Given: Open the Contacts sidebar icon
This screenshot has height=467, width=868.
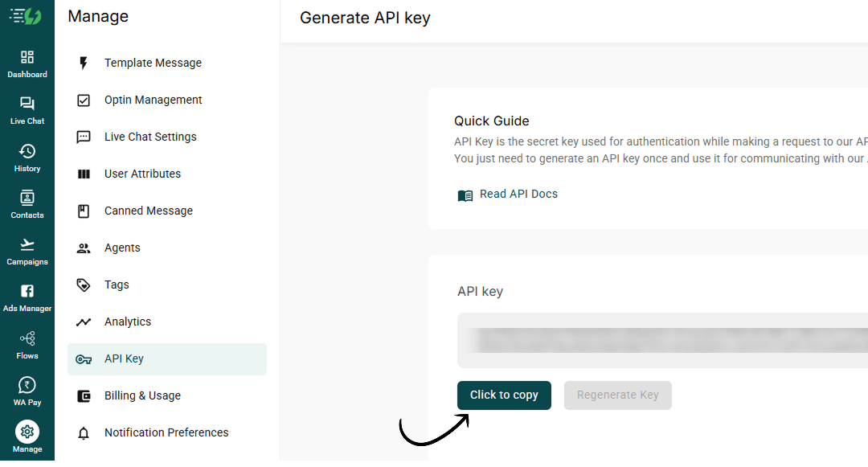Looking at the screenshot, I should tap(27, 198).
